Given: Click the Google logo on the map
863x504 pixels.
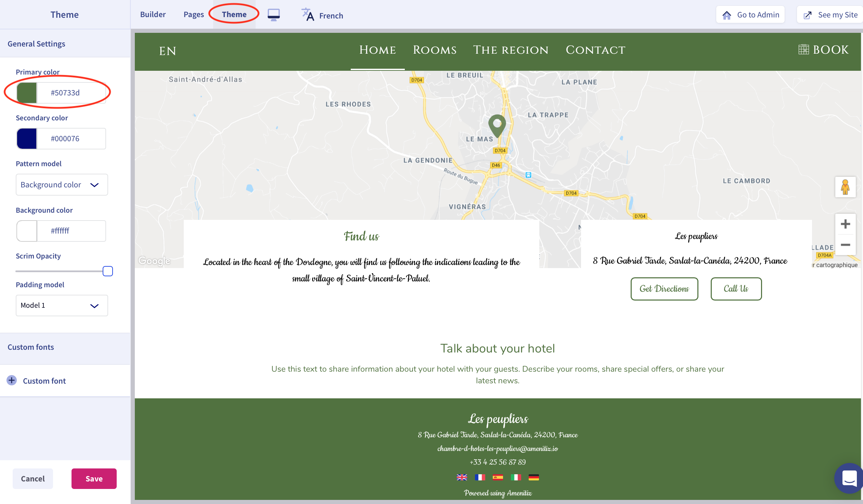Looking at the screenshot, I should click(x=154, y=261).
